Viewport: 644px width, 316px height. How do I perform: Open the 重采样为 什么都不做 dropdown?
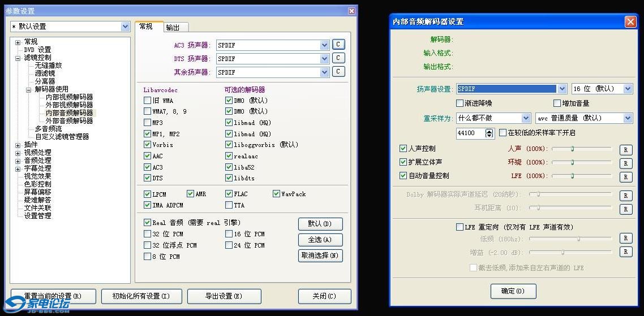(x=526, y=118)
